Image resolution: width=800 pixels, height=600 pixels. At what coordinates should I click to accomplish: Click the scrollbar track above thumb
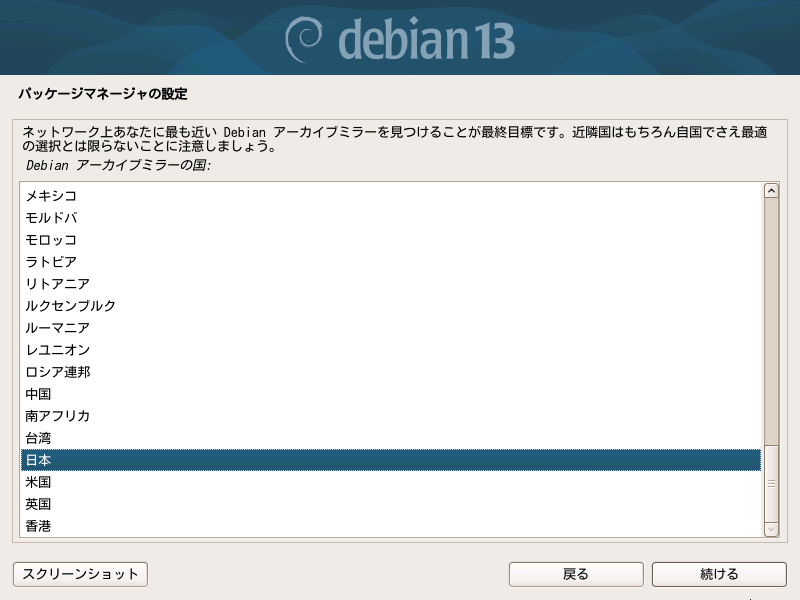[x=771, y=321]
